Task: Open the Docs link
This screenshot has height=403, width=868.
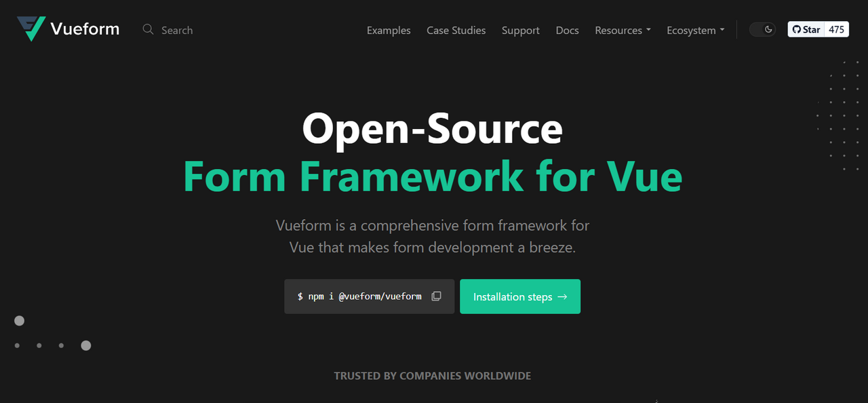Action: coord(567,30)
